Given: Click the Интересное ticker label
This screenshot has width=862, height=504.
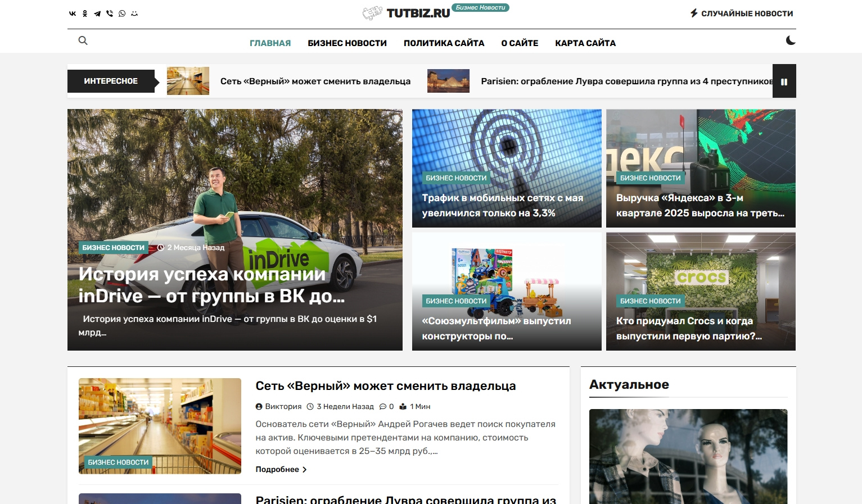Looking at the screenshot, I should (111, 81).
